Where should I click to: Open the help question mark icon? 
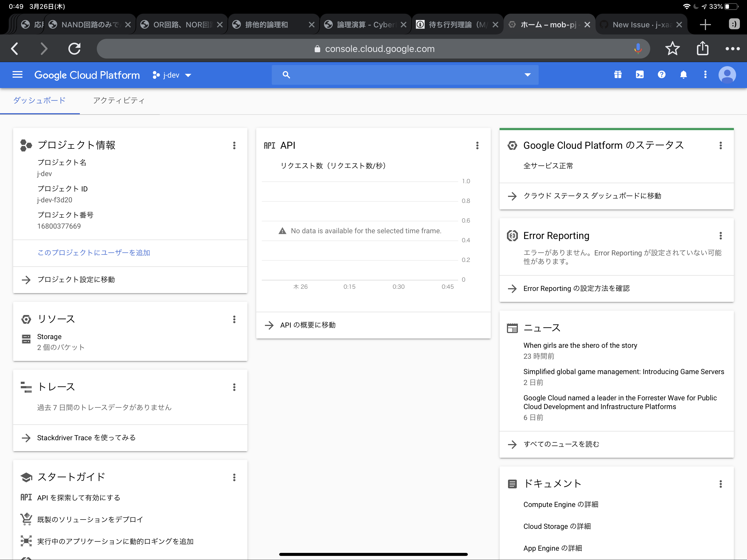[x=662, y=75]
